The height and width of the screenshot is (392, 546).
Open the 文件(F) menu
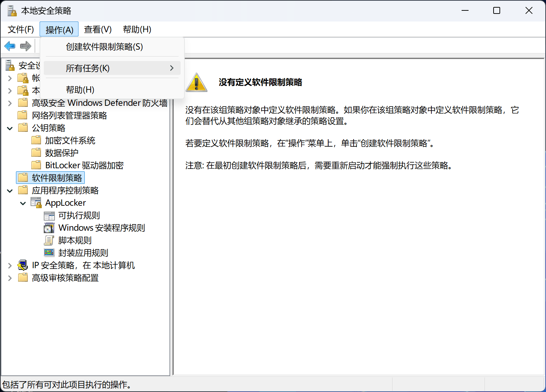point(21,29)
